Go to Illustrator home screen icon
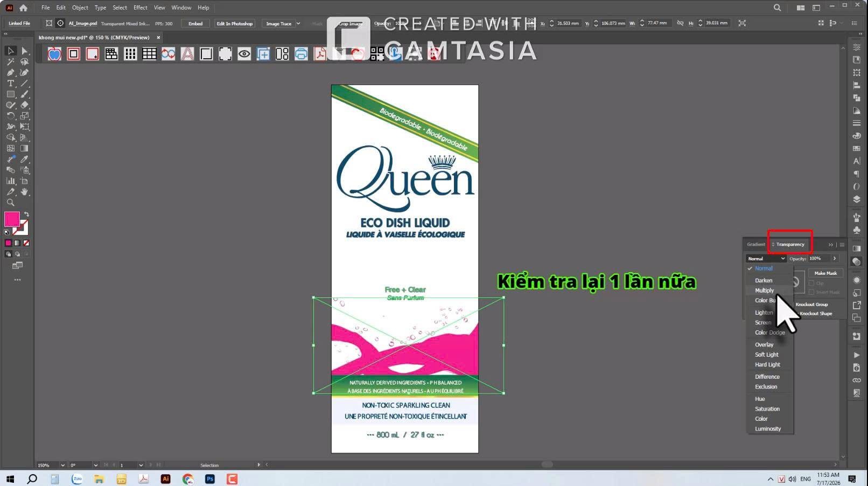868x486 pixels. pyautogui.click(x=23, y=8)
